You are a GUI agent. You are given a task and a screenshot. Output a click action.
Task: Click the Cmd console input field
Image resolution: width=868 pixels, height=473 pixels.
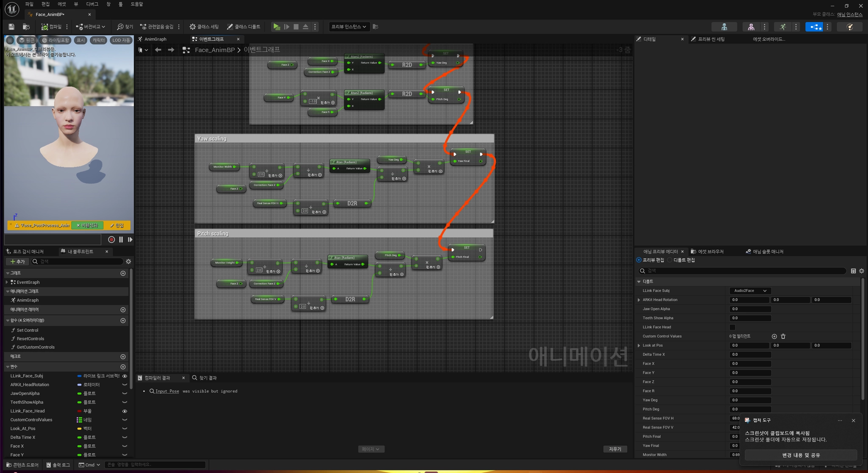pyautogui.click(x=155, y=465)
